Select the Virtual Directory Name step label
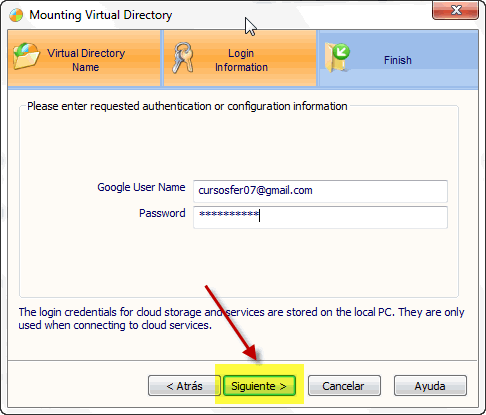Image resolution: width=486 pixels, height=415 pixels. pos(86,60)
